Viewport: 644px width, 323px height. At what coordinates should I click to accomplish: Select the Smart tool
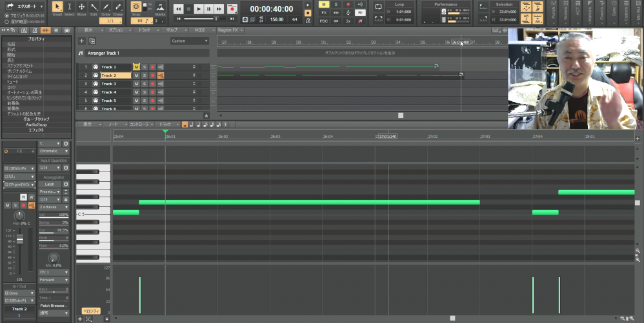click(x=57, y=8)
